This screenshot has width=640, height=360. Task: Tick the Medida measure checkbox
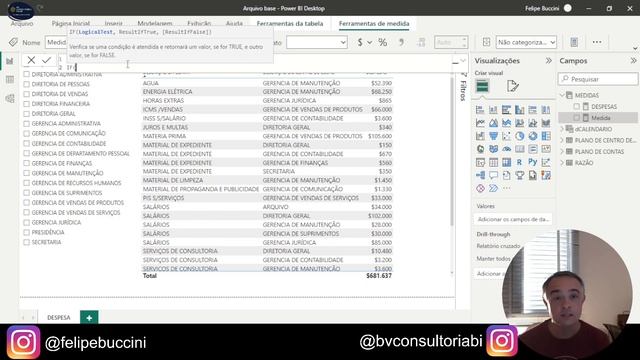(577, 118)
